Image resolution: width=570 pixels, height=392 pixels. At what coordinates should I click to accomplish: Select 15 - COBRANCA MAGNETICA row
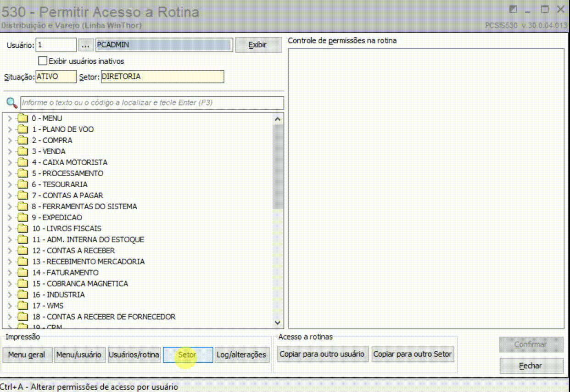[80, 284]
